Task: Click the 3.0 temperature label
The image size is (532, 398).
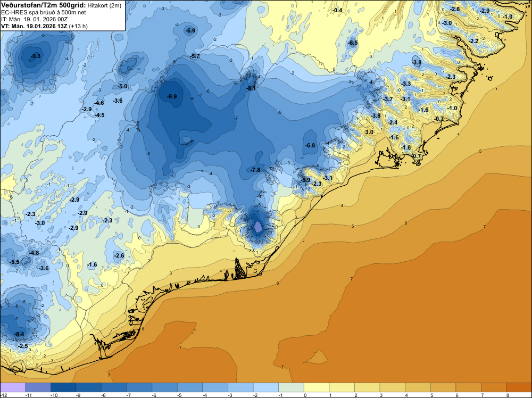Action: coord(369,132)
